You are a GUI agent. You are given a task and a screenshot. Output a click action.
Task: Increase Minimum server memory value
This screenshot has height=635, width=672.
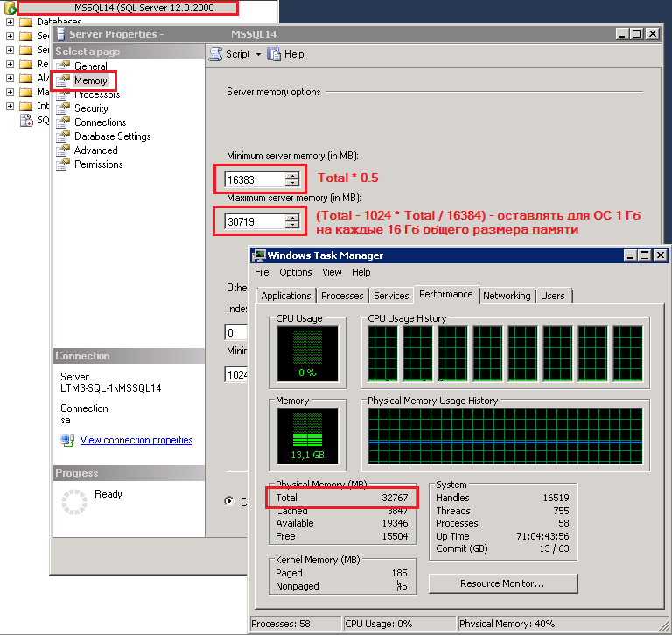point(292,176)
